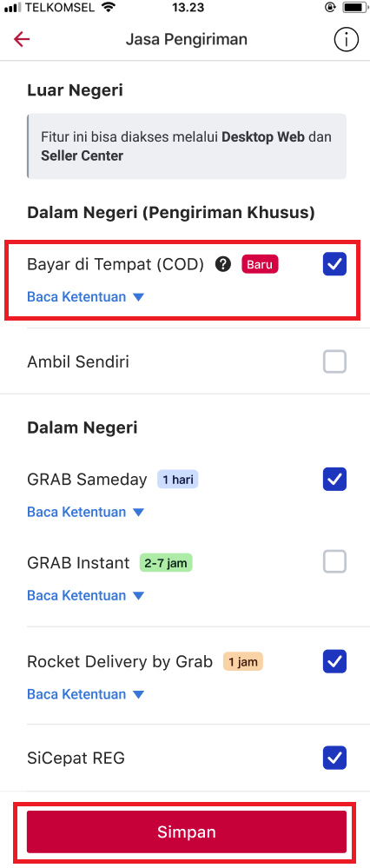Tap the 1 hari badge next to GRAB Sameday
This screenshot has height=868, width=370.
(177, 479)
